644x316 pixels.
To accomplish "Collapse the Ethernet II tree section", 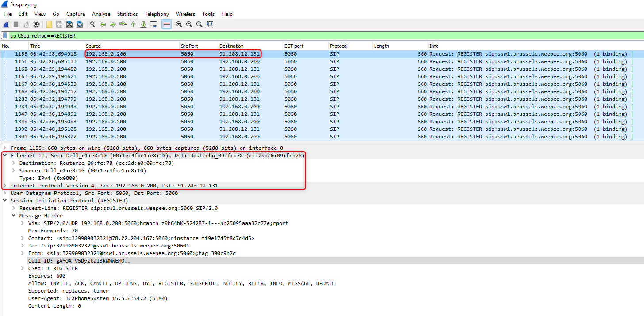I will tap(5, 156).
